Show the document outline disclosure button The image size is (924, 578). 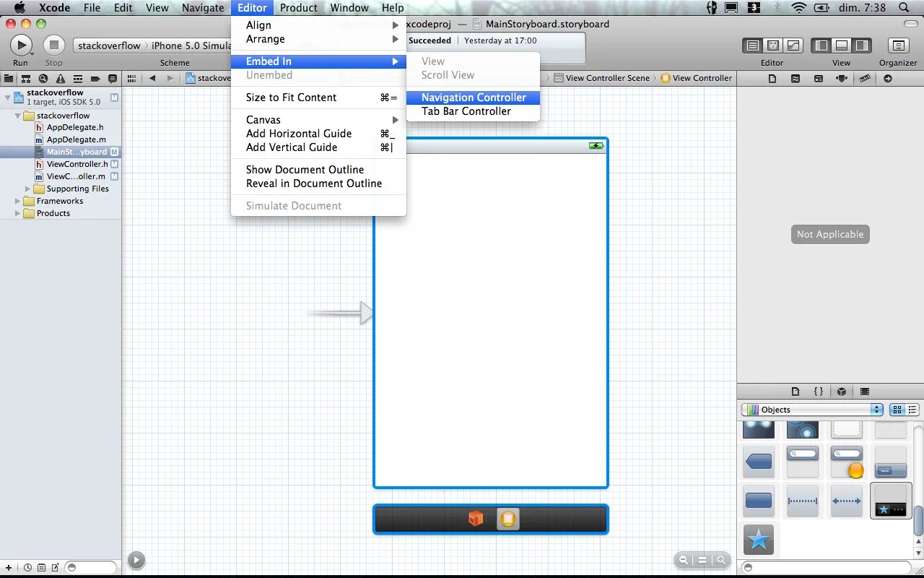[x=136, y=560]
